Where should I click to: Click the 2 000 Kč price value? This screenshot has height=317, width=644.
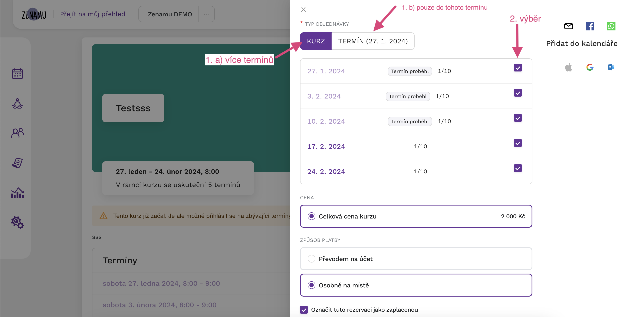[513, 216]
